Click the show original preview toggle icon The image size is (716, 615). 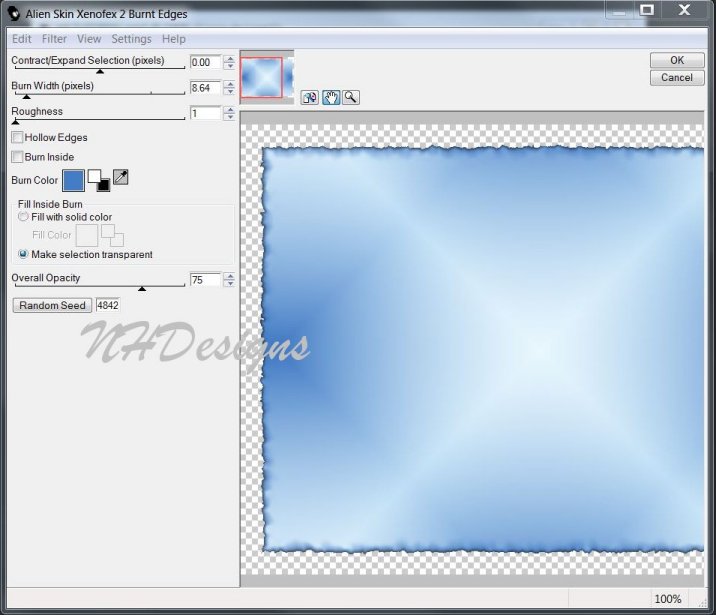tap(310, 97)
